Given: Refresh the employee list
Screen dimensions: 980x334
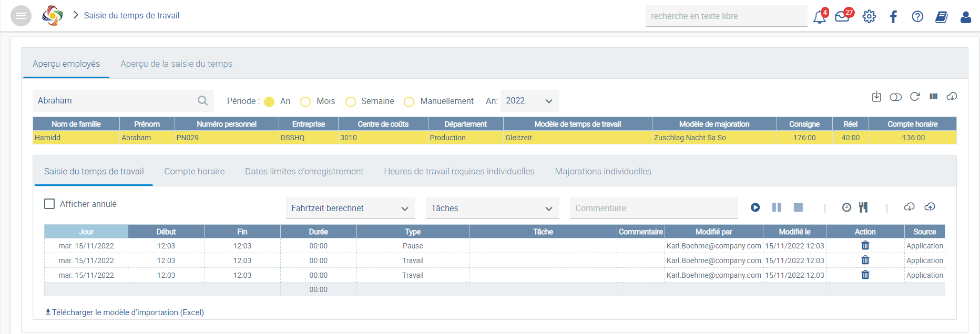Looking at the screenshot, I should [x=915, y=97].
